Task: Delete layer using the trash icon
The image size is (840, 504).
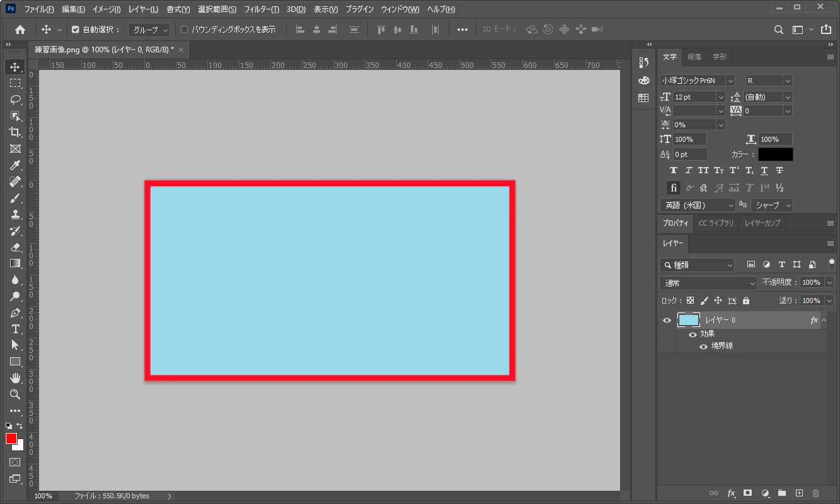Action: [x=816, y=493]
